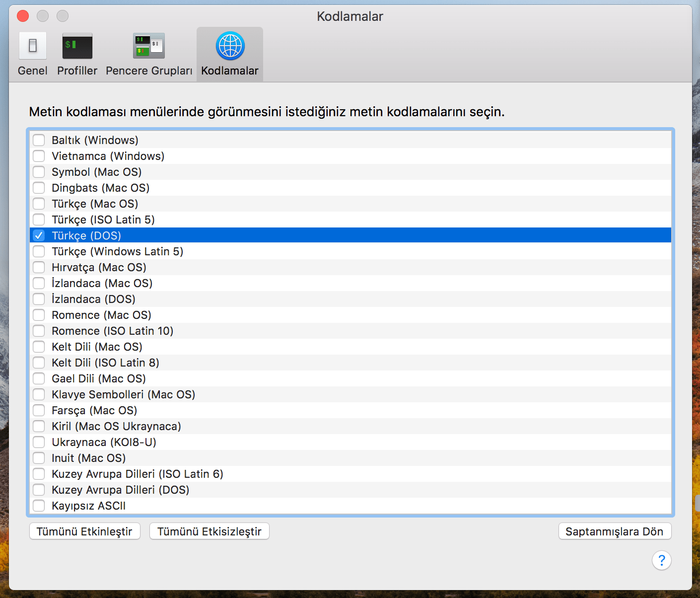
Task: Check the Kuzey Avrupa Dilleri (DOS) box
Action: (x=39, y=490)
